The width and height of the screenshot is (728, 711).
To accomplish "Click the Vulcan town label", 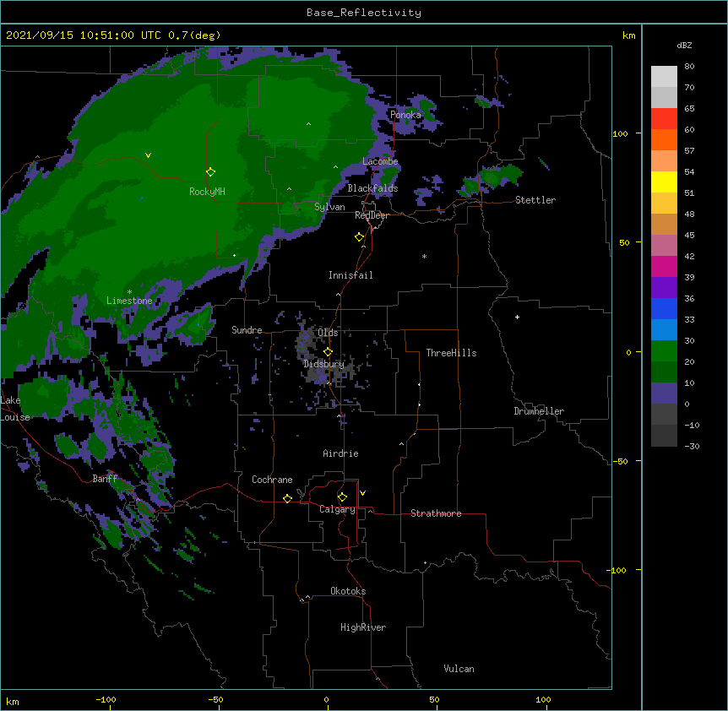I will pos(459,669).
